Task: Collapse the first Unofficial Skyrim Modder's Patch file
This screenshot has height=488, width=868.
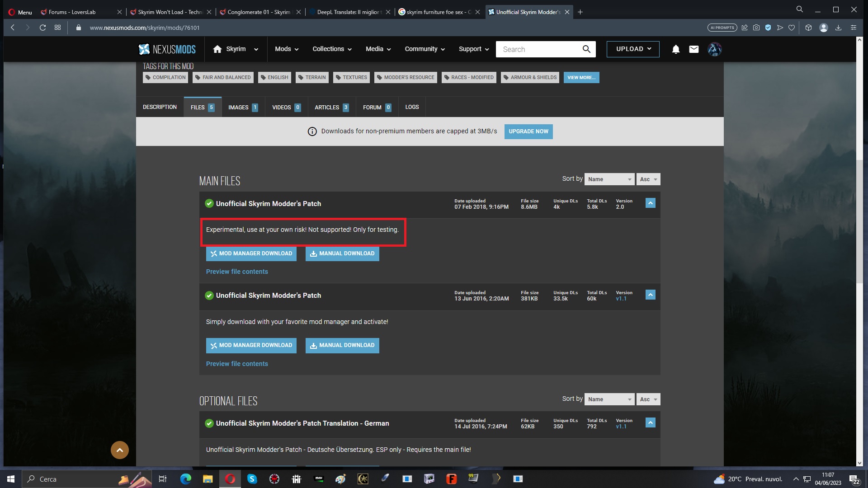Action: (x=650, y=203)
